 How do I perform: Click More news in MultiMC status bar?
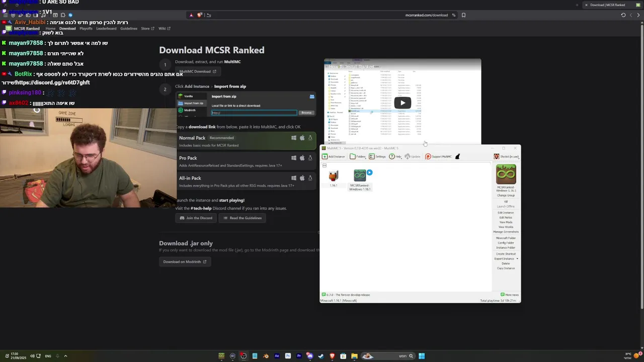[x=510, y=295]
